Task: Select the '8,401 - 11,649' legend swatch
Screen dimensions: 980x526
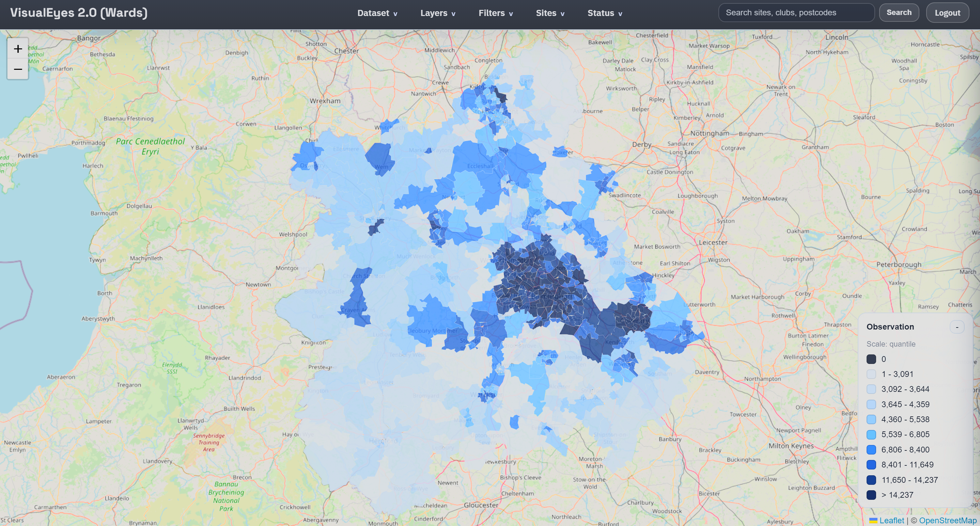Action: 872,464
